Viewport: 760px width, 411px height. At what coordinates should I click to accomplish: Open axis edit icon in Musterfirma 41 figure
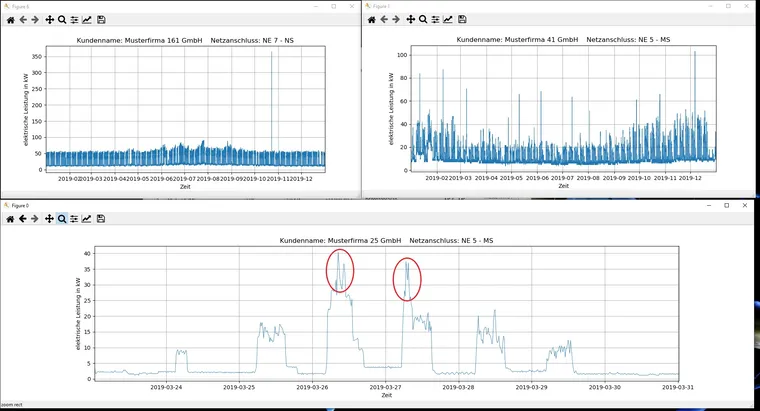pyautogui.click(x=448, y=19)
